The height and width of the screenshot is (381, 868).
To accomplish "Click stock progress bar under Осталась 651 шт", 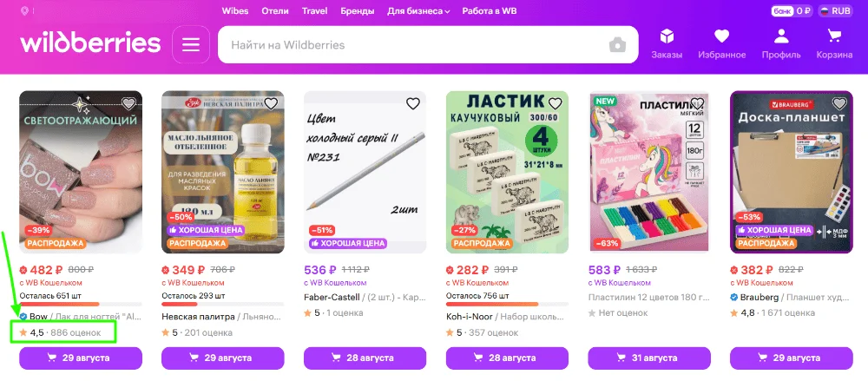I will coord(81,304).
